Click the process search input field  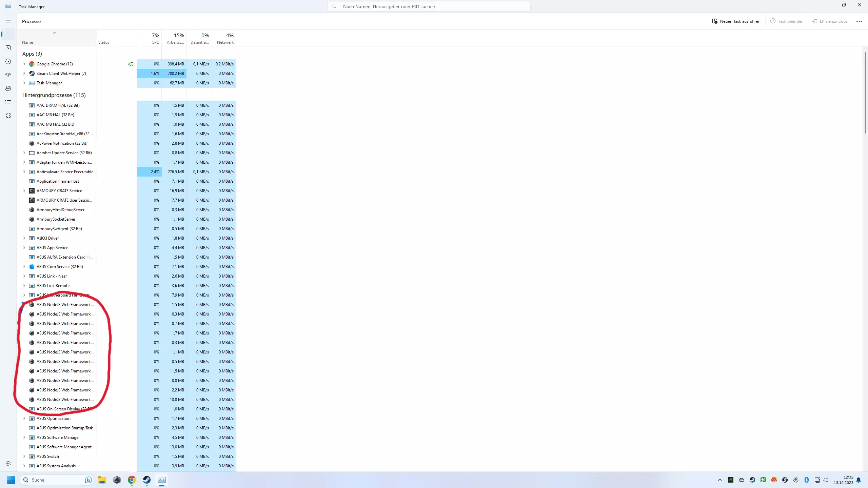(x=429, y=6)
